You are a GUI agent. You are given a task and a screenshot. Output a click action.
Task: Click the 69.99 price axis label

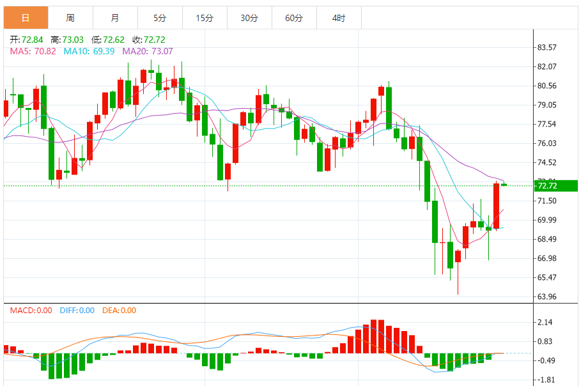pyautogui.click(x=546, y=220)
